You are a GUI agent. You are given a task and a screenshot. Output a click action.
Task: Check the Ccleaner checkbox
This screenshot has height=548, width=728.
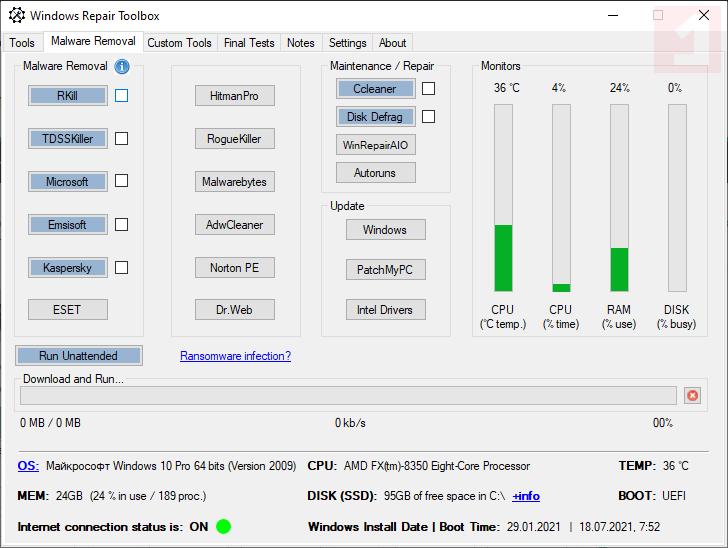click(x=429, y=88)
